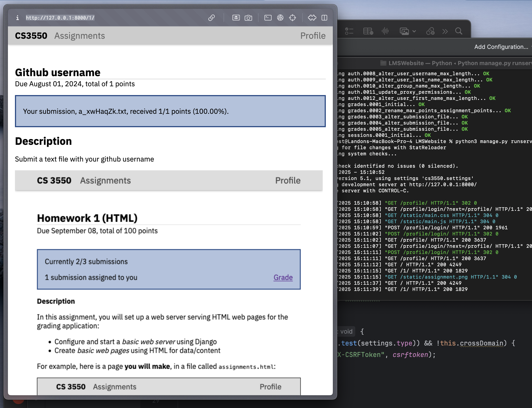Open the Assignments nav item in top header
532x408 pixels.
pyautogui.click(x=80, y=36)
